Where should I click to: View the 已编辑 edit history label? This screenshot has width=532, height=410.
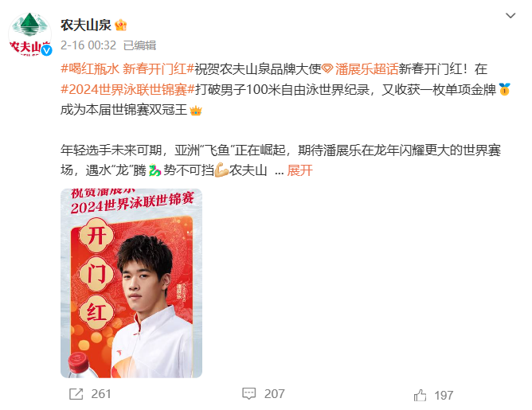click(139, 45)
